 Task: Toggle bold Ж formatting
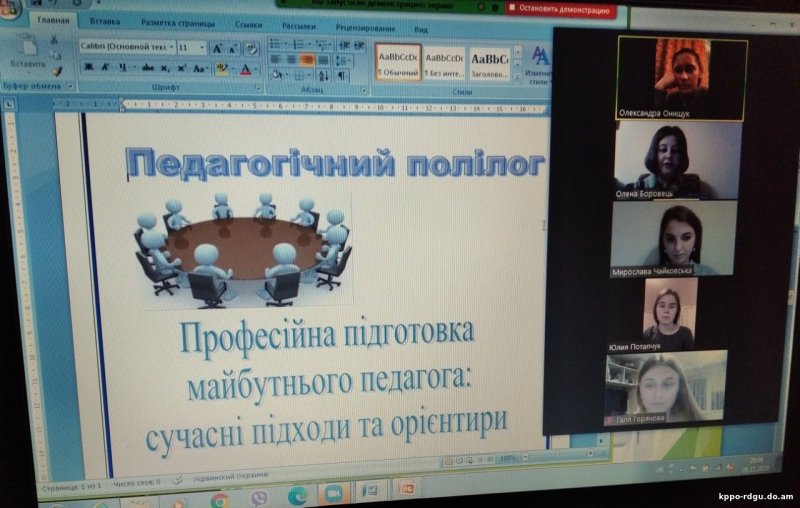tap(88, 66)
